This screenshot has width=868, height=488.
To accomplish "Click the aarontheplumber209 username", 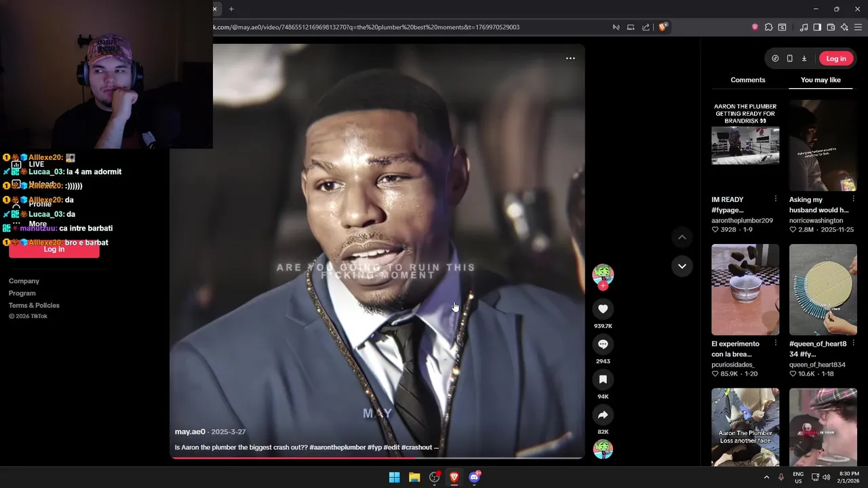I will (742, 220).
